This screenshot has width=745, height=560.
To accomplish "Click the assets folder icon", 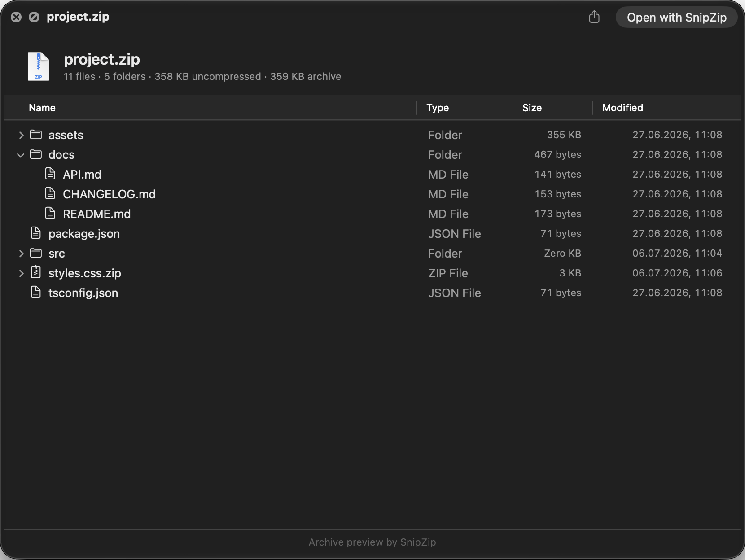I will click(36, 135).
